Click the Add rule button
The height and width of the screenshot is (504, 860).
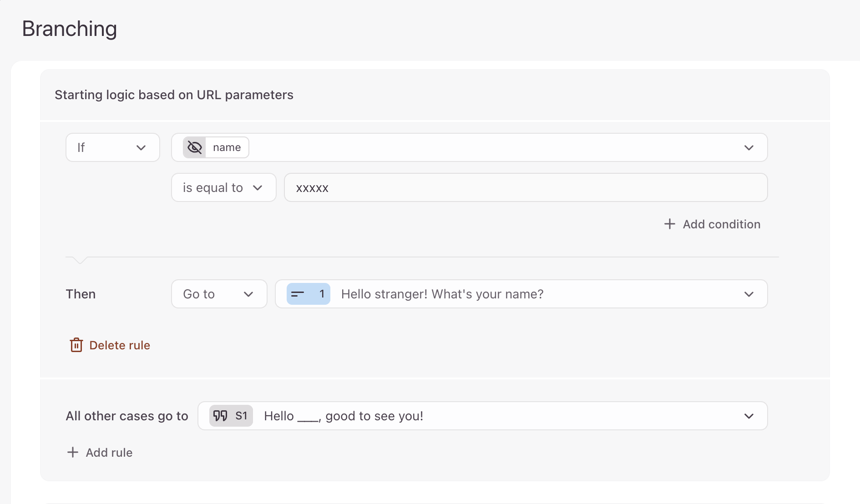(x=100, y=453)
